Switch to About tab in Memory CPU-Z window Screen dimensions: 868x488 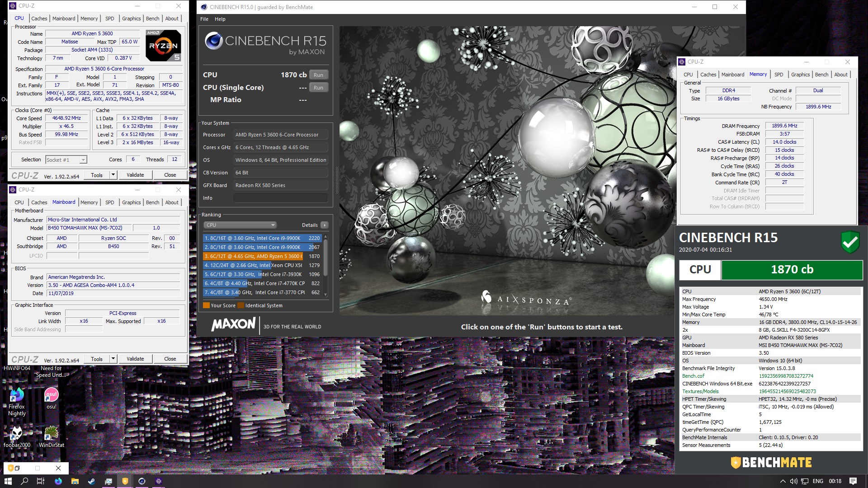click(x=840, y=75)
